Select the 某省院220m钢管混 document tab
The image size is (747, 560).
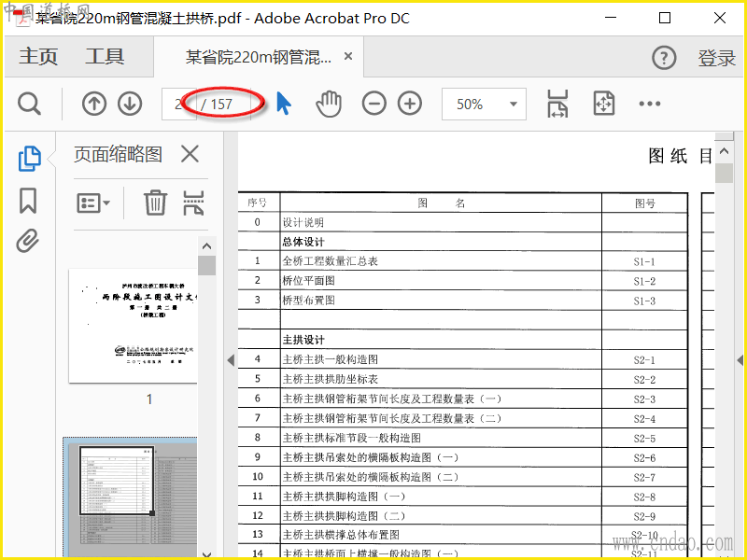258,57
